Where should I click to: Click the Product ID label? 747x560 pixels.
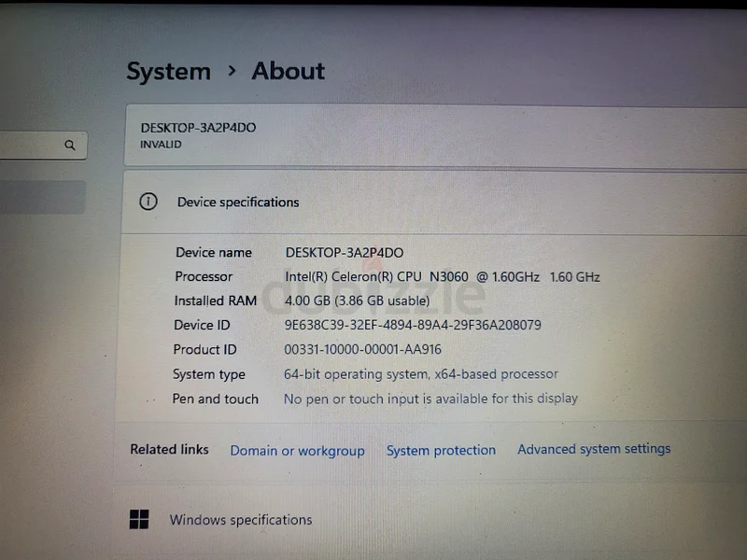pyautogui.click(x=204, y=349)
